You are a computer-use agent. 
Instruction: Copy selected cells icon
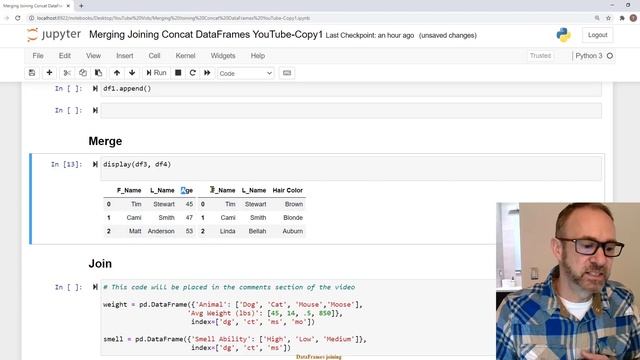(83, 73)
